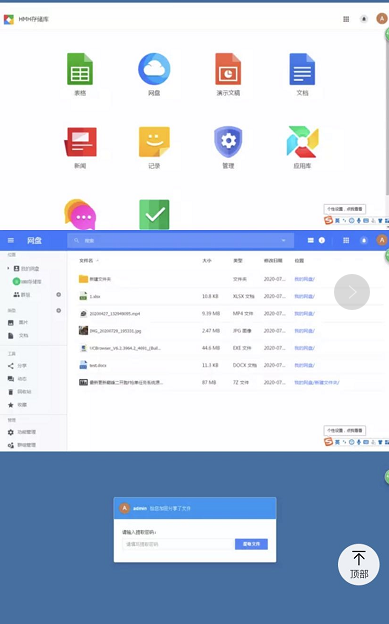Open the green checkmark tasks app icon
The image size is (389, 624).
pos(154,214)
